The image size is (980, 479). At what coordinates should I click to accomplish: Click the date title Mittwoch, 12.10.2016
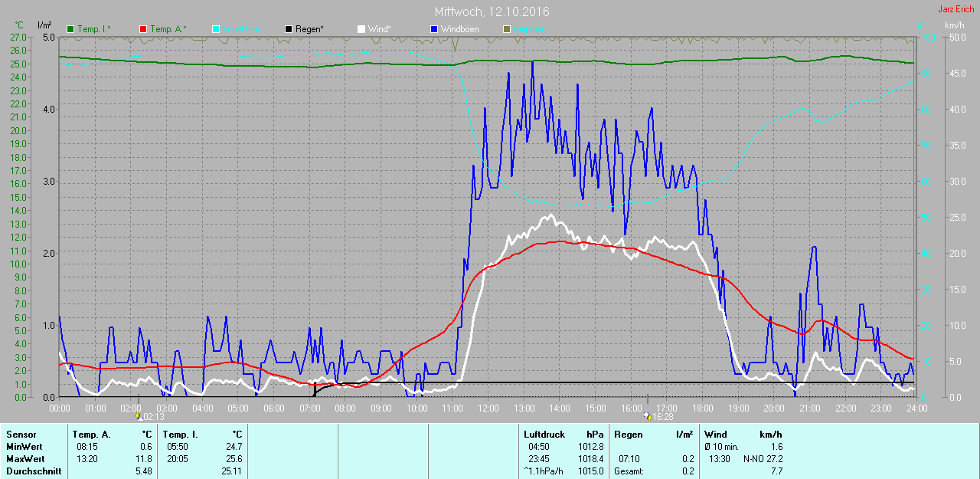(491, 11)
